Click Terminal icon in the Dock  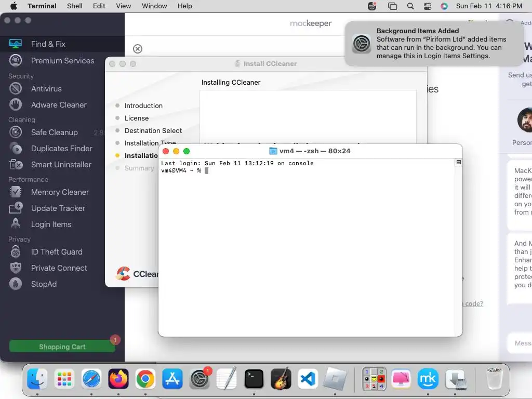click(x=254, y=379)
